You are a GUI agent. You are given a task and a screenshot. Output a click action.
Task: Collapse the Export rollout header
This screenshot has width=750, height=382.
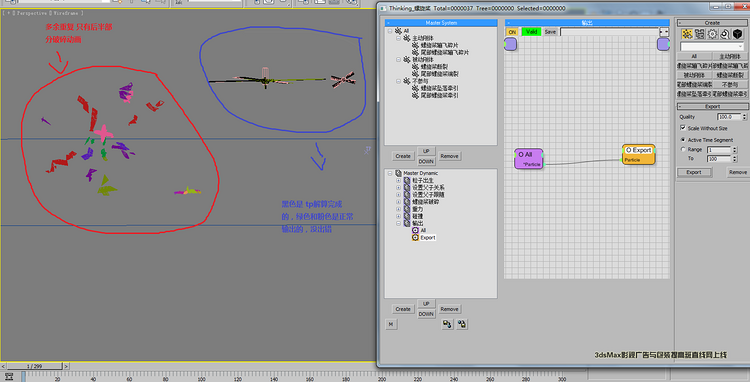tap(712, 106)
